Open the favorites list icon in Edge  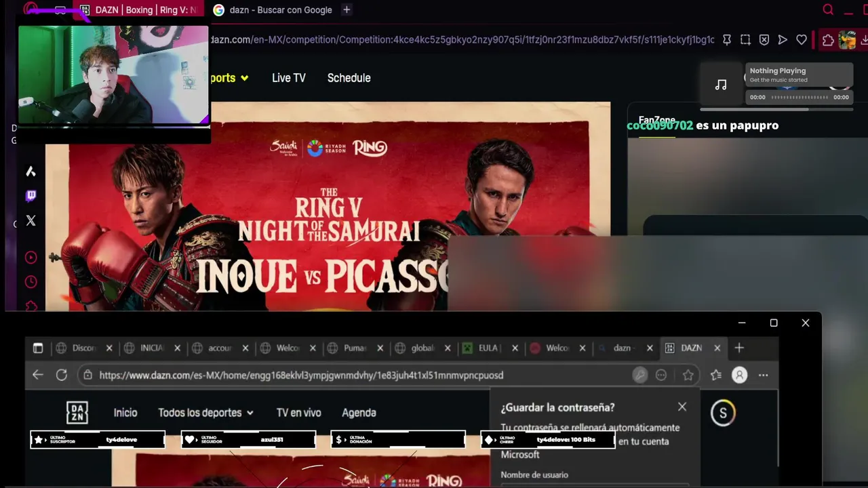coord(716,375)
